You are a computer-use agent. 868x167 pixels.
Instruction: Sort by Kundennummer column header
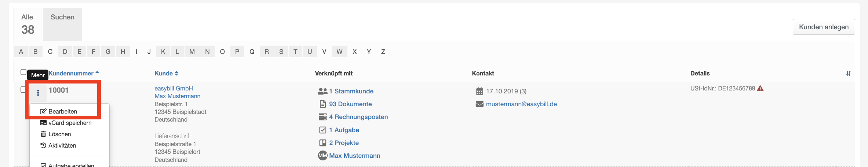tap(71, 73)
